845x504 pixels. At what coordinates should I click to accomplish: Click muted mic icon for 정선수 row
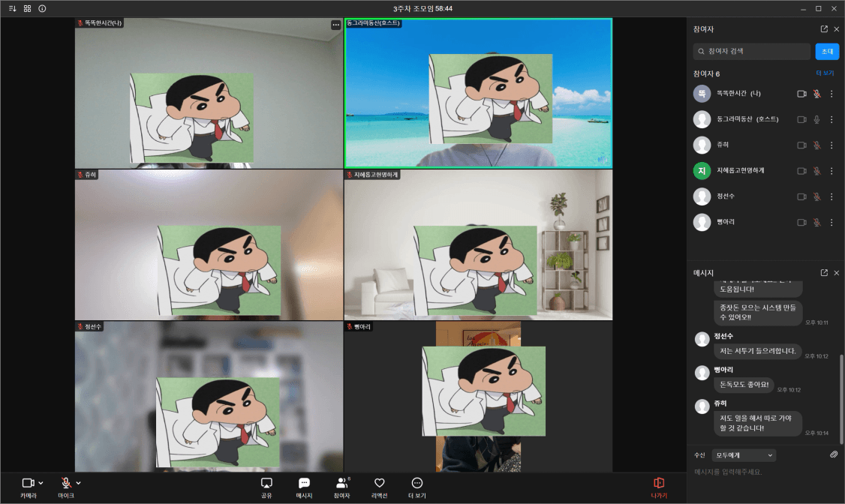click(x=817, y=196)
